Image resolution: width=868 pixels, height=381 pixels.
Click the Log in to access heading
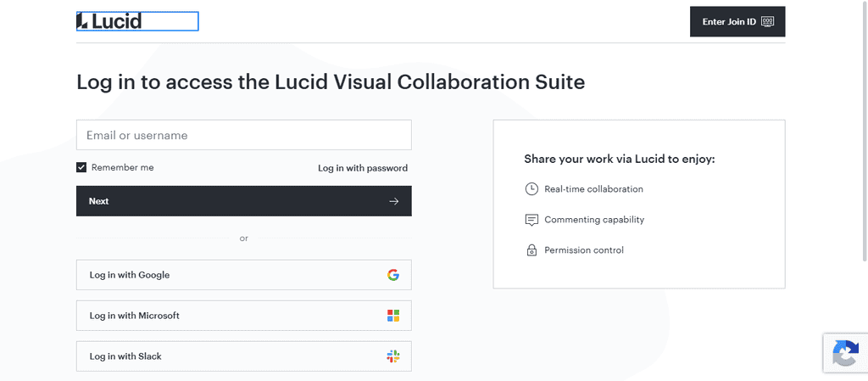coord(331,82)
